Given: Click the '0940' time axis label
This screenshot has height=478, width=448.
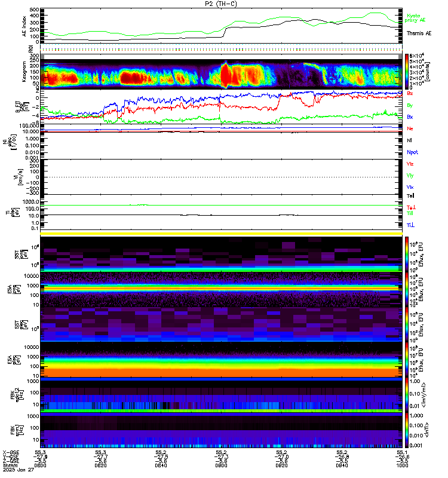Looking at the screenshot, I should [342, 465].
